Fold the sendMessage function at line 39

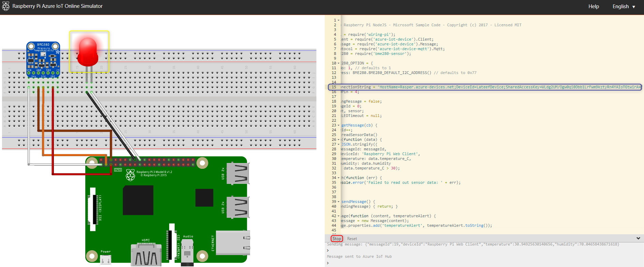pyautogui.click(x=338, y=202)
